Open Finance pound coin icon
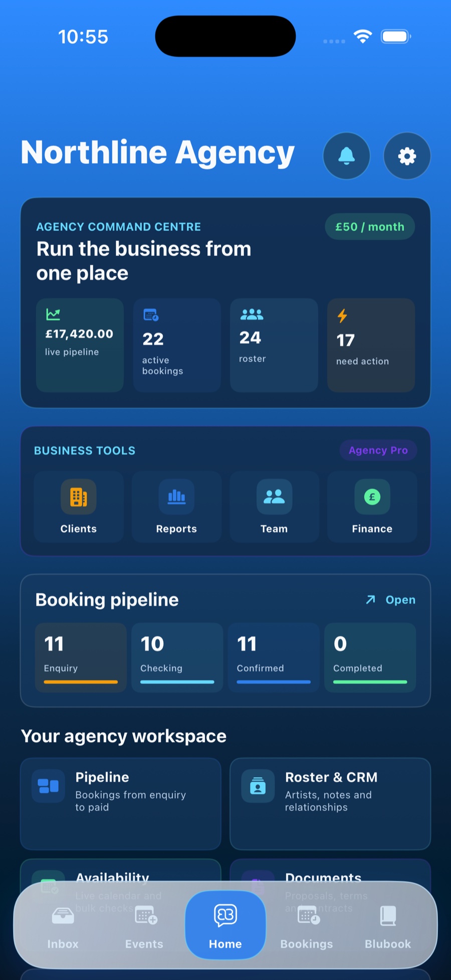This screenshot has width=451, height=980. pyautogui.click(x=372, y=497)
